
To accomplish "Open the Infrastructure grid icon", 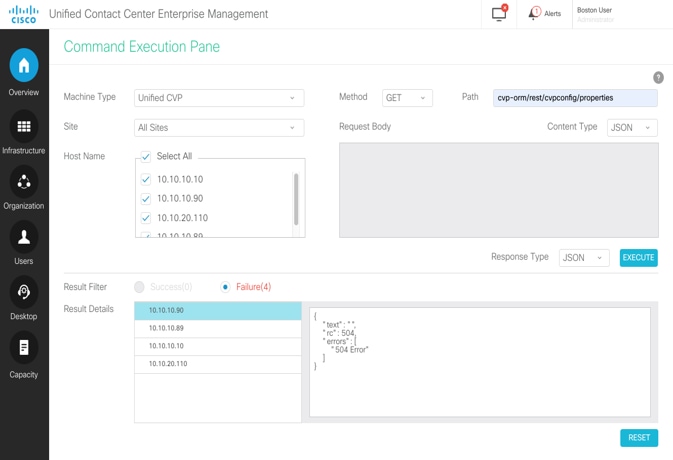I will [24, 126].
